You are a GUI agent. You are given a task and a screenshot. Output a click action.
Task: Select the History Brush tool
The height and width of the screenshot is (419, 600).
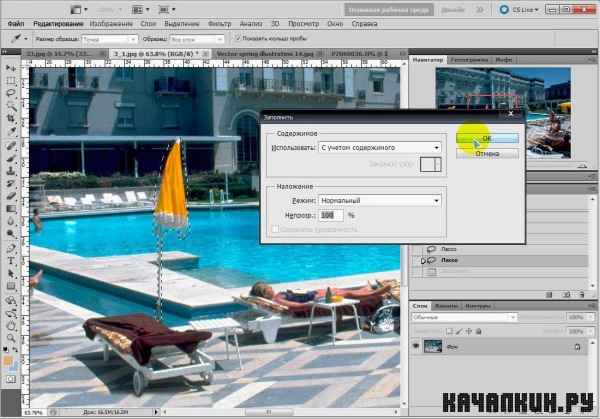11,184
